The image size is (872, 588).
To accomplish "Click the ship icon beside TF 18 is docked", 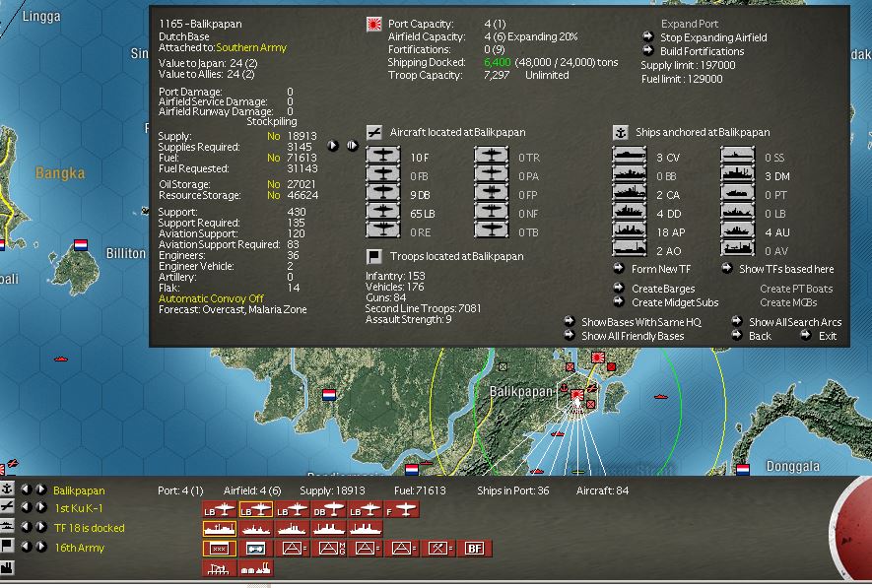I will (x=7, y=526).
